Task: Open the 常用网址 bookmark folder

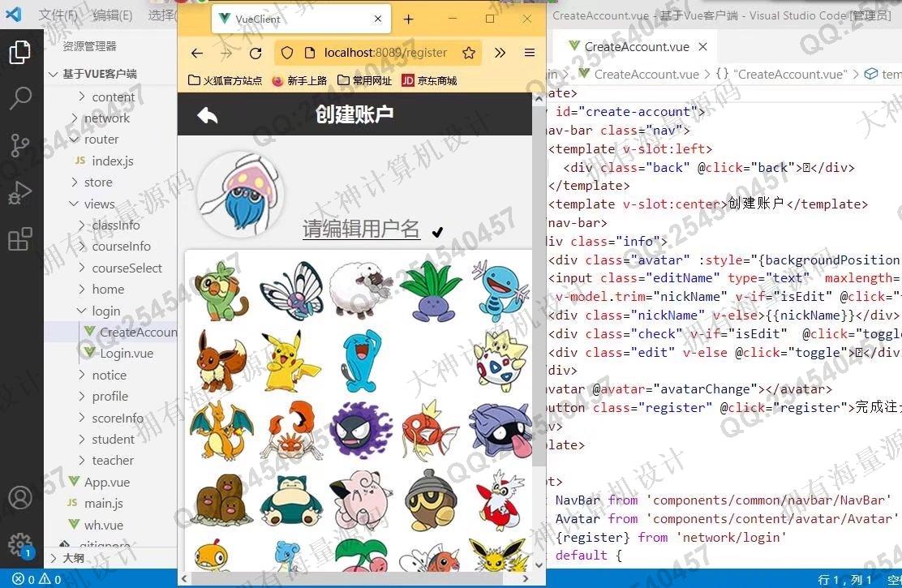Action: [x=365, y=80]
